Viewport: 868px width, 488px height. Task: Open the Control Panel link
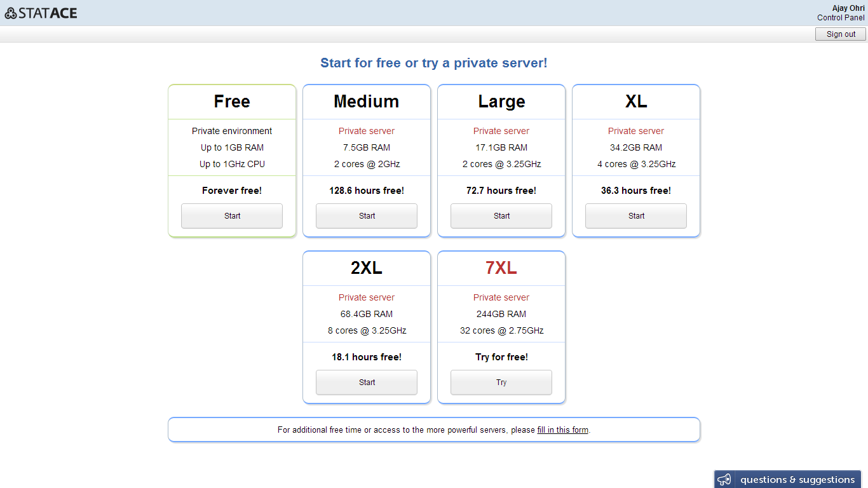(x=840, y=18)
